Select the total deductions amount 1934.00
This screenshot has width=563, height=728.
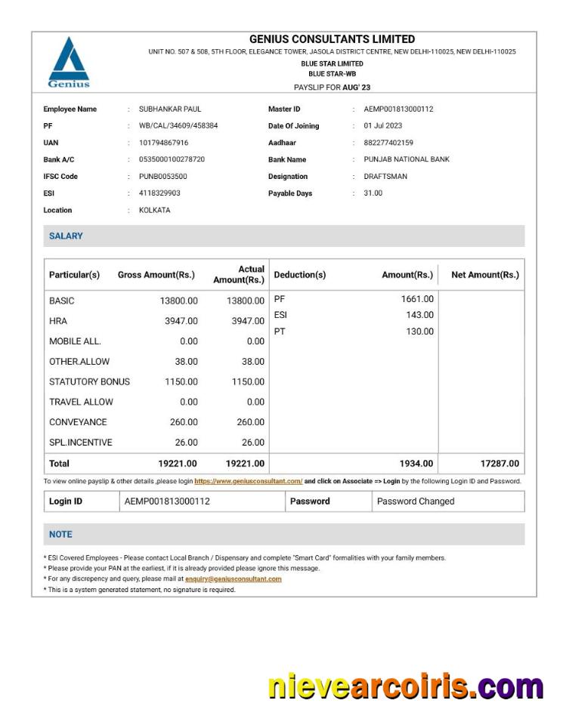click(x=416, y=464)
